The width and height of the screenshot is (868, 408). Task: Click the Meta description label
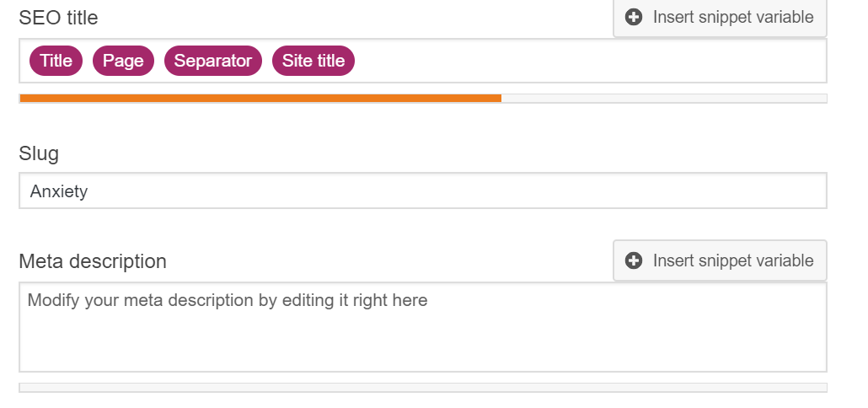93,261
